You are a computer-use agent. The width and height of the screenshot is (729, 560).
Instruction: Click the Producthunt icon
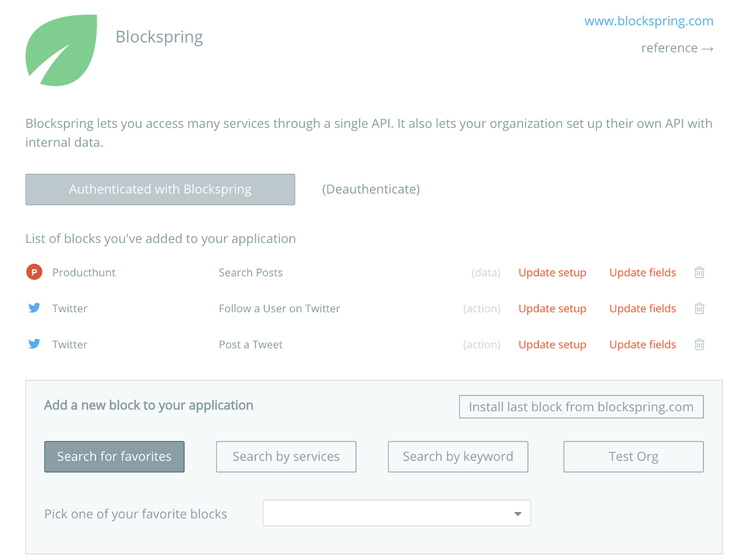[34, 272]
